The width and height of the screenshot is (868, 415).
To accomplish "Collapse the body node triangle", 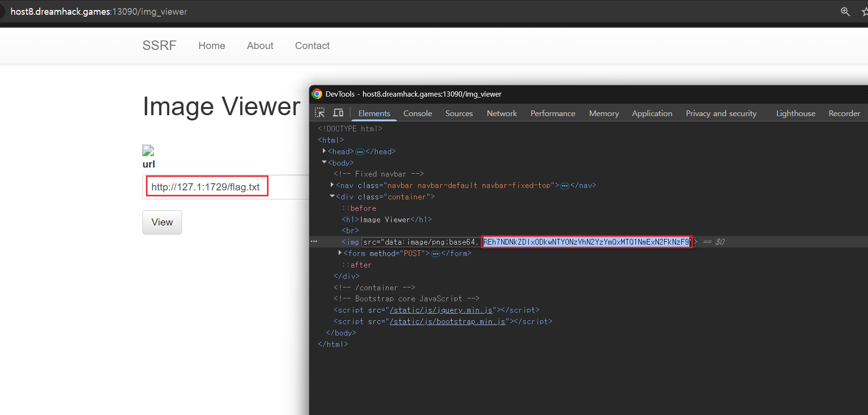I will pos(324,162).
